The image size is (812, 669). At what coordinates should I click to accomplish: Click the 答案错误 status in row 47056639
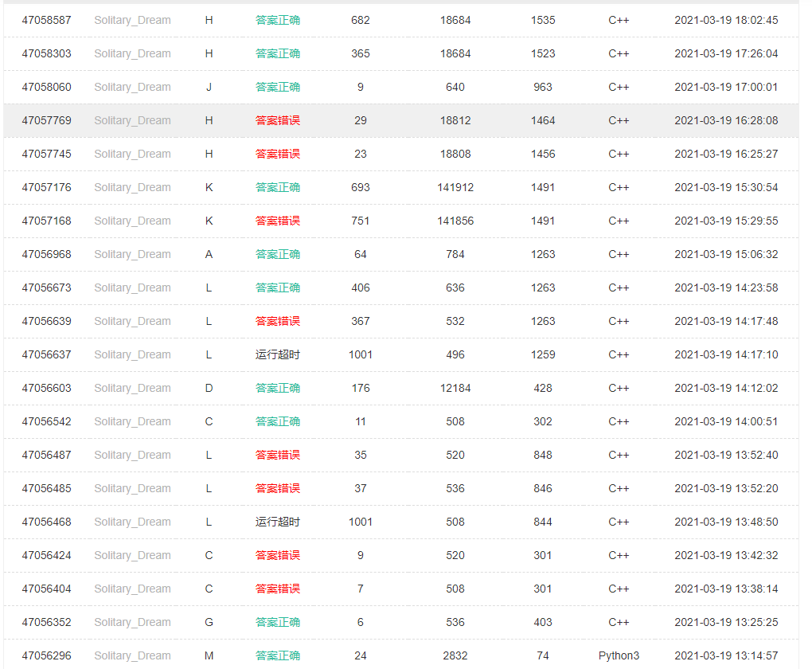coord(278,321)
